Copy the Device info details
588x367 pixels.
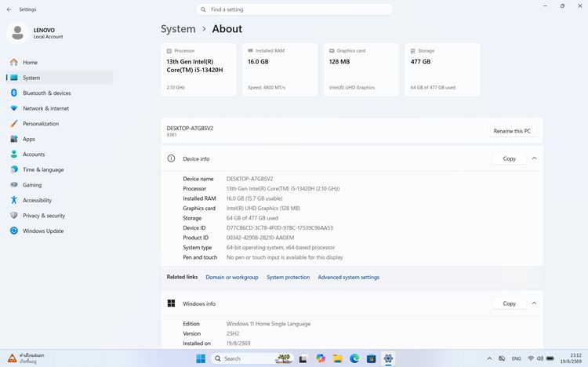pos(509,158)
